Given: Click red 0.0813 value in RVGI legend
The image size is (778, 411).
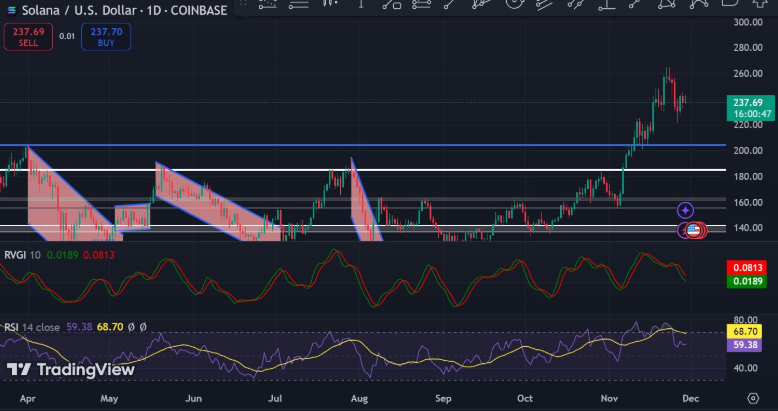Looking at the screenshot, I should point(99,255).
